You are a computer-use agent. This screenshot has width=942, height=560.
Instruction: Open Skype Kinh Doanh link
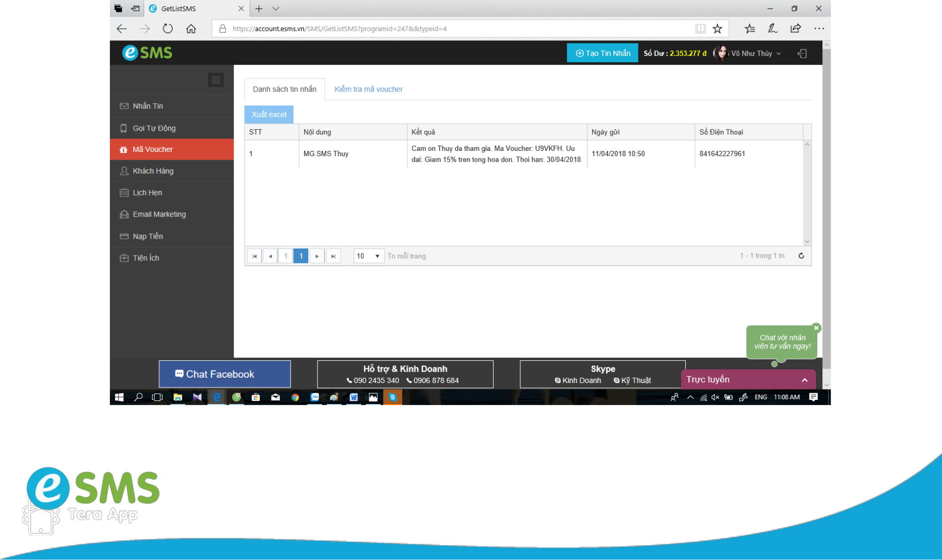[x=578, y=380]
